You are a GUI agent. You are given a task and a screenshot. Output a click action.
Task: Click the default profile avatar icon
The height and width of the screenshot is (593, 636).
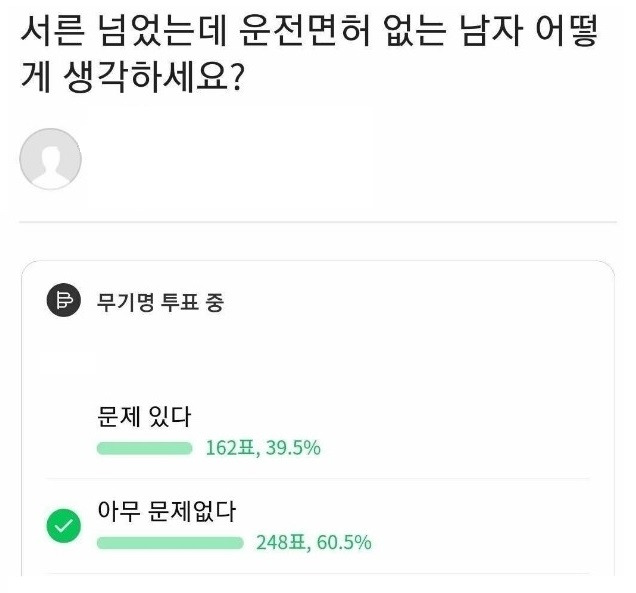pyautogui.click(x=50, y=159)
